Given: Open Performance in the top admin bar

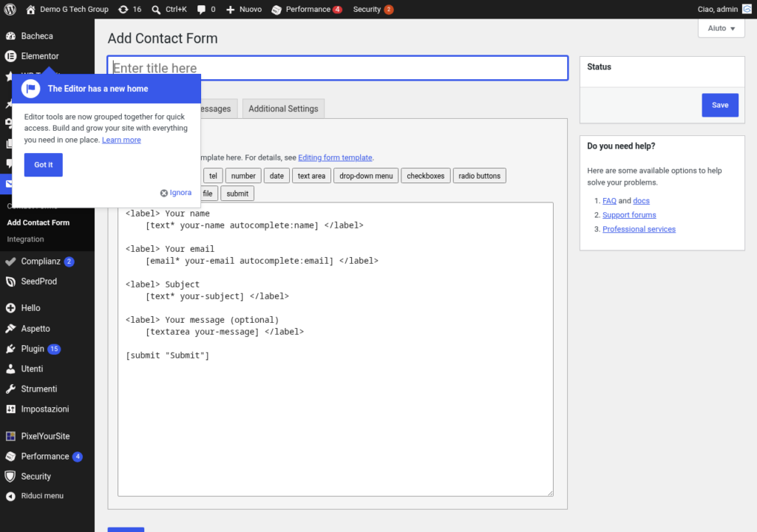Looking at the screenshot, I should (307, 9).
